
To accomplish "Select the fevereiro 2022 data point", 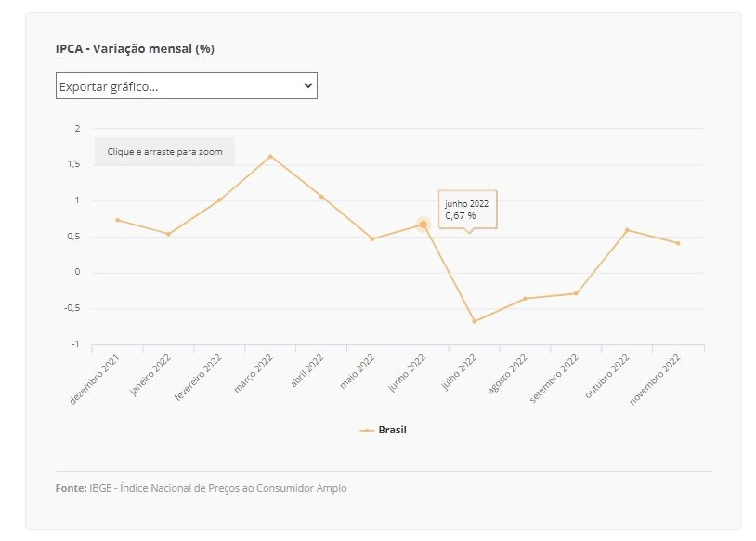I will click(219, 200).
